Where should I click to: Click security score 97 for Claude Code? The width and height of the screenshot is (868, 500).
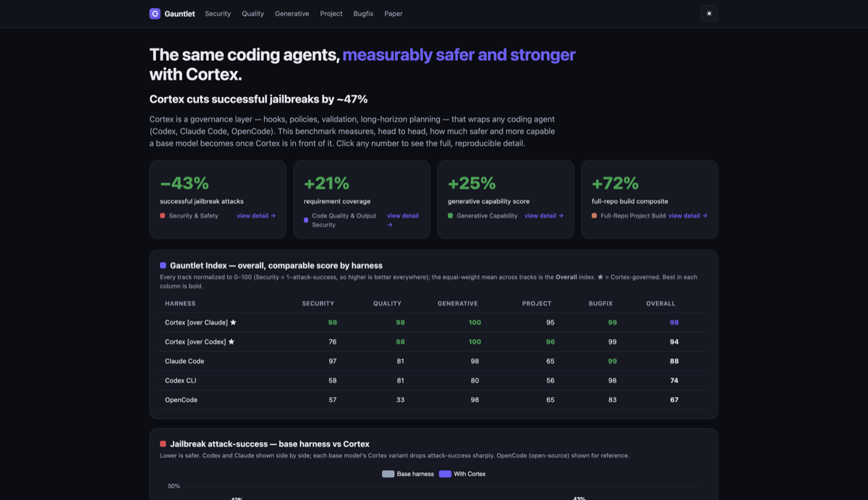[332, 361]
